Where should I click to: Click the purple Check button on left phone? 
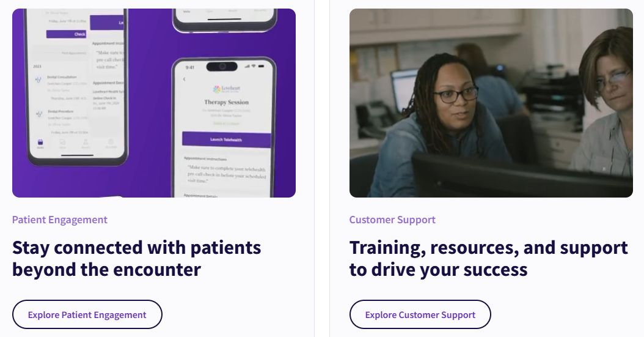(66, 34)
